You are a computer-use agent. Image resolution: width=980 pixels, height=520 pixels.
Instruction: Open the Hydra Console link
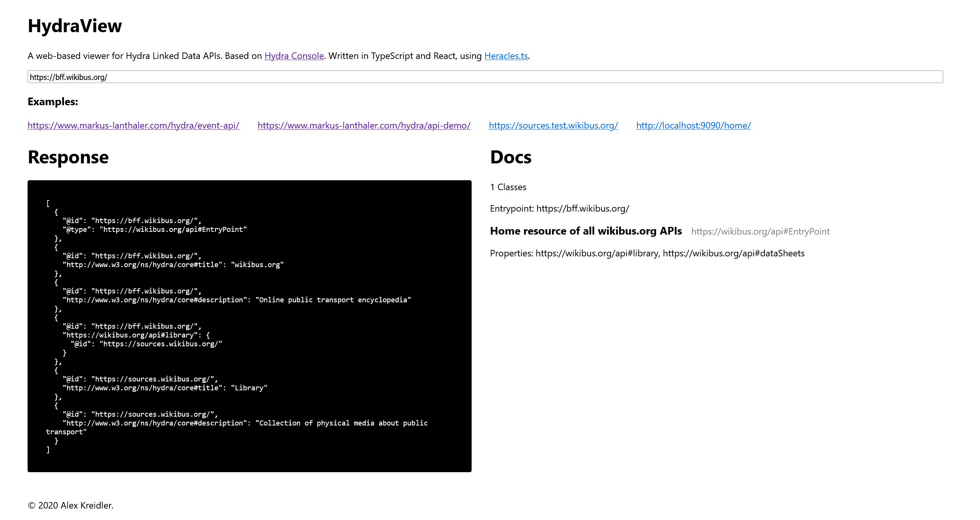click(x=294, y=56)
